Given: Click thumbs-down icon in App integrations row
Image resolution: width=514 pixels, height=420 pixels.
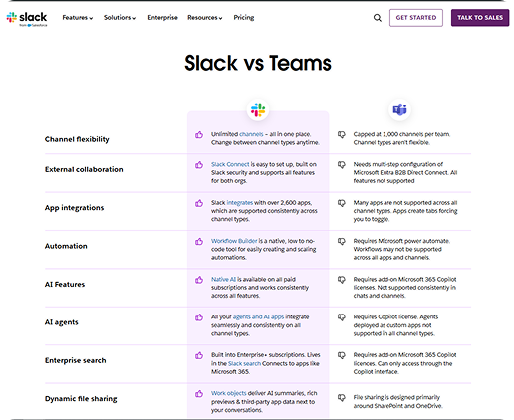Looking at the screenshot, I should [342, 203].
